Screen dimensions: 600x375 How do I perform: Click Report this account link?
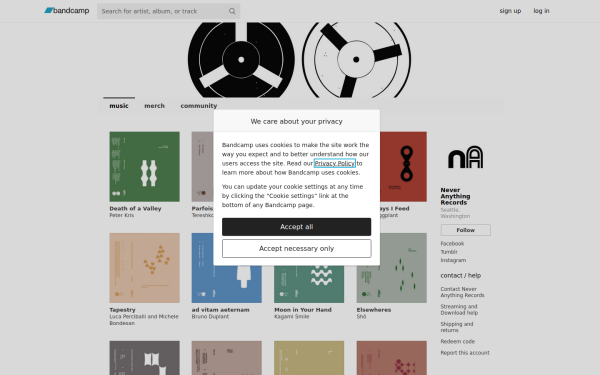(465, 353)
